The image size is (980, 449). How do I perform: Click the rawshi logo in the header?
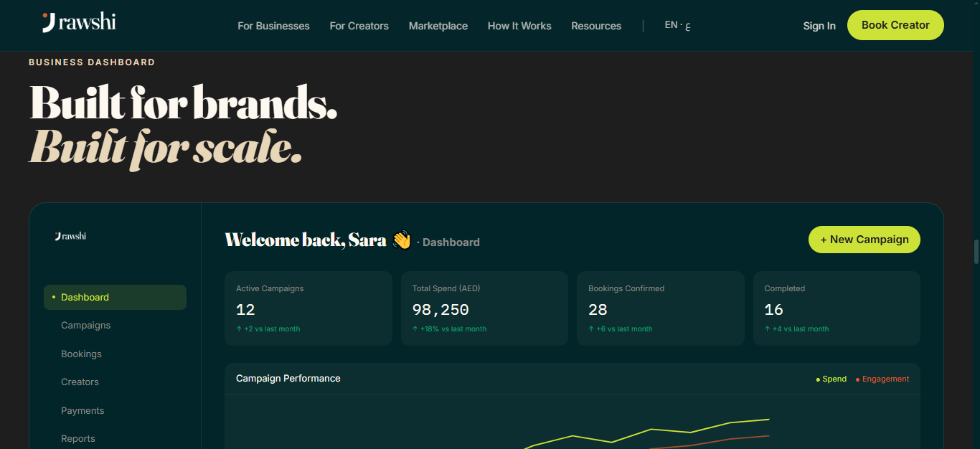[x=79, y=23]
